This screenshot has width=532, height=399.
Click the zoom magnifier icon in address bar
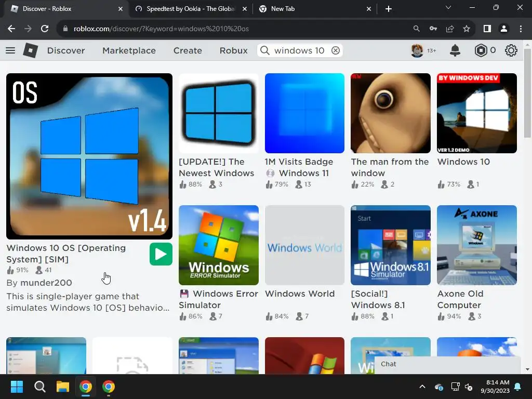point(416,29)
